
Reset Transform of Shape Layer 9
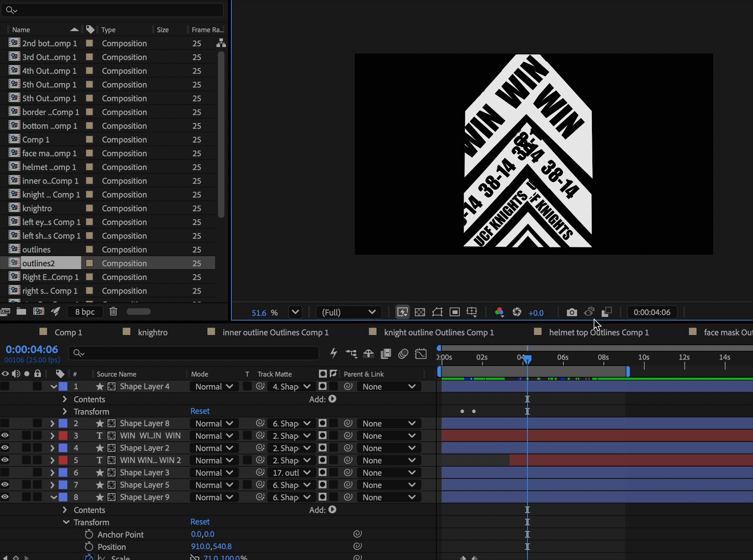coord(200,522)
